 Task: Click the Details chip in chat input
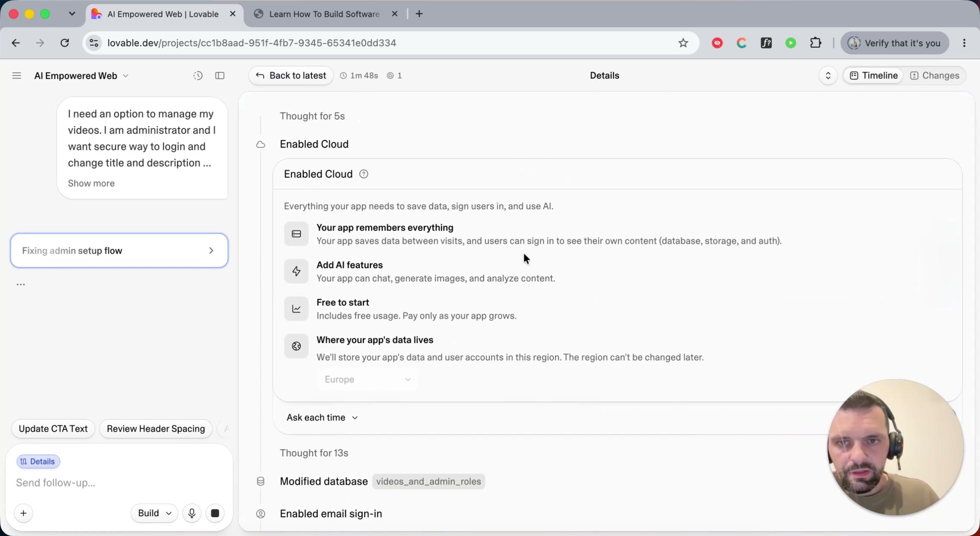click(38, 462)
